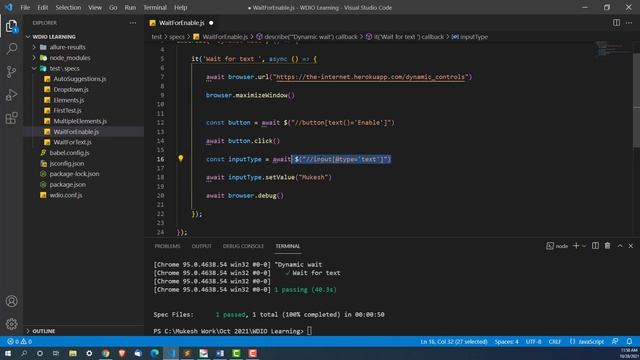Create a new terminal with plus icon
The width and height of the screenshot is (640, 360).
pyautogui.click(x=576, y=246)
